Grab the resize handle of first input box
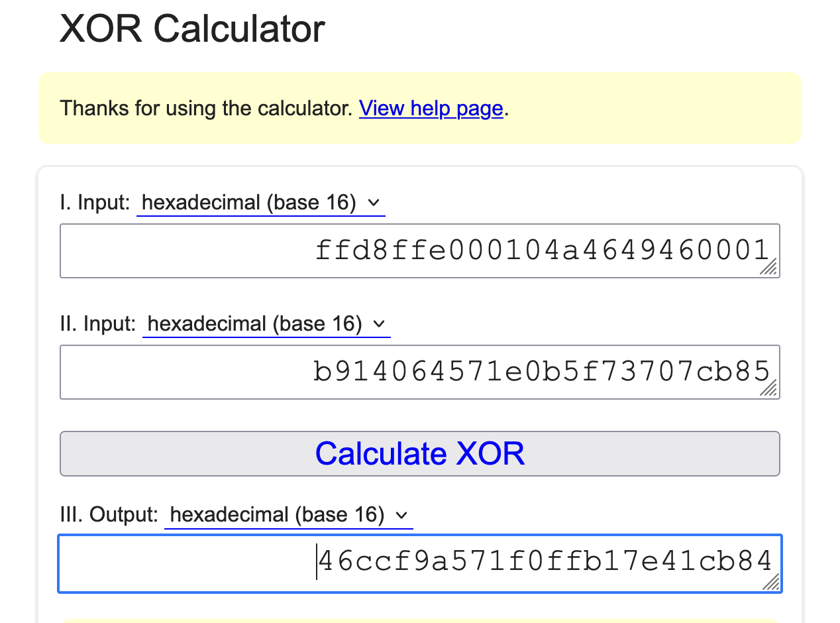The height and width of the screenshot is (623, 840). coord(768,266)
